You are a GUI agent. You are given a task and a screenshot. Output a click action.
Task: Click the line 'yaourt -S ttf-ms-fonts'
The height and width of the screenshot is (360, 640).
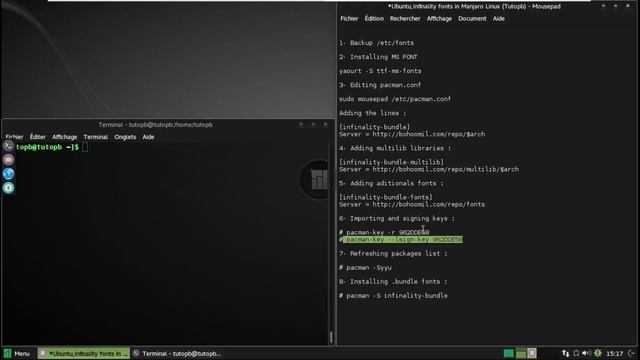point(380,71)
